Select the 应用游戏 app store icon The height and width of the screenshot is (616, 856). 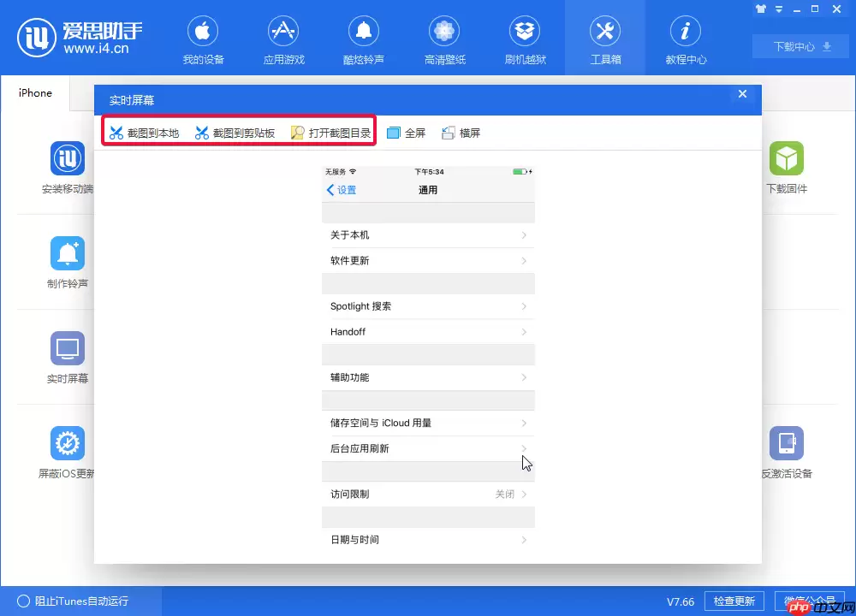pyautogui.click(x=283, y=38)
